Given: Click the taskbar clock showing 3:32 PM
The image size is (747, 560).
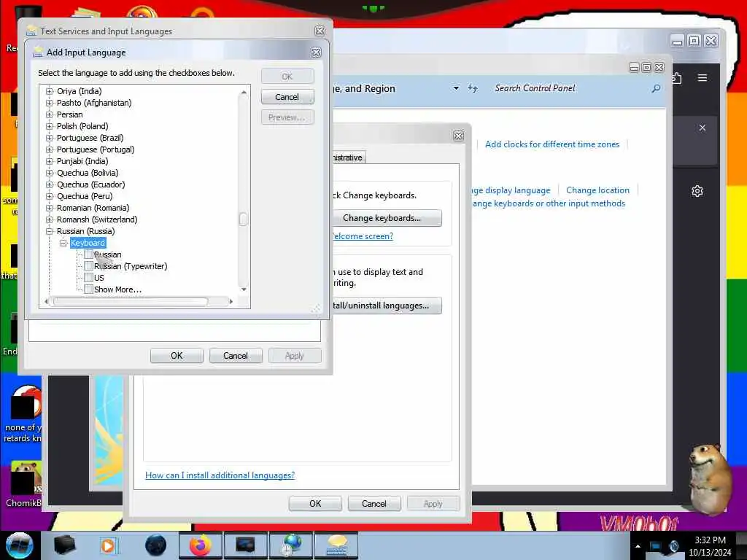Looking at the screenshot, I should pyautogui.click(x=710, y=546).
